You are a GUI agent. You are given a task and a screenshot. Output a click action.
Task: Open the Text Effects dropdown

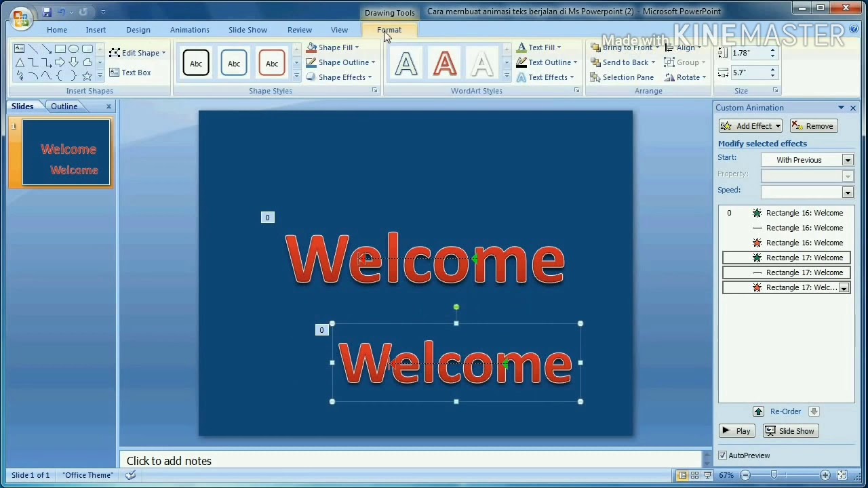pyautogui.click(x=545, y=77)
